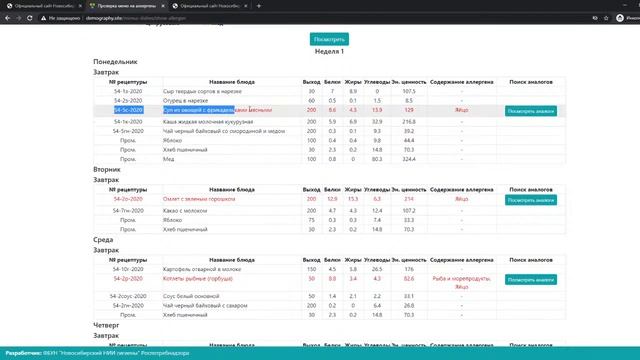Viewport: 640px width, 360px height.
Task: Click recipe number '54-2з-2020'
Action: [128, 100]
